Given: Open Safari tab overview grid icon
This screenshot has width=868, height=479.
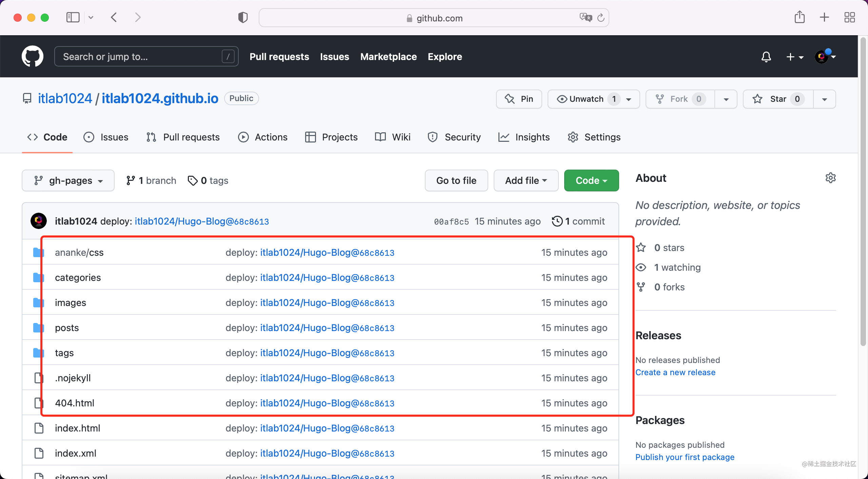Looking at the screenshot, I should click(849, 17).
